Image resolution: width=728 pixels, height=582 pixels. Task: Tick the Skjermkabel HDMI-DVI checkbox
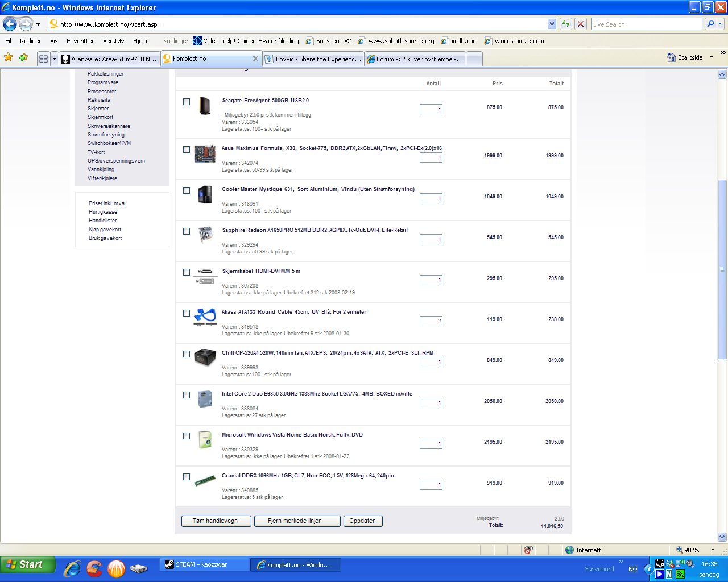pyautogui.click(x=187, y=272)
